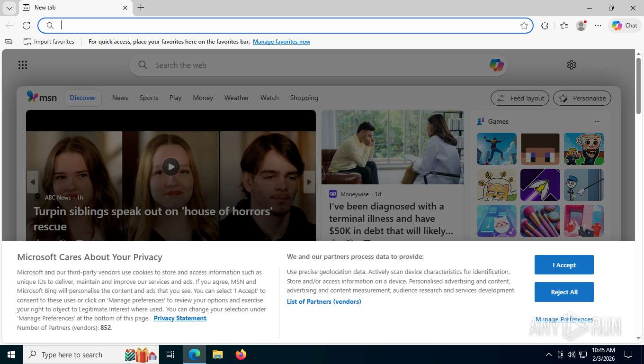Open File Explorer from taskbar
The width and height of the screenshot is (644, 364).
[218, 355]
